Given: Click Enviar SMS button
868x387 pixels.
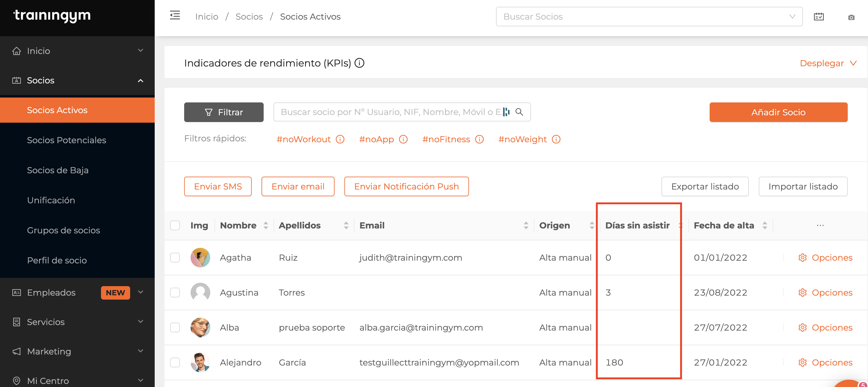Looking at the screenshot, I should click(218, 186).
